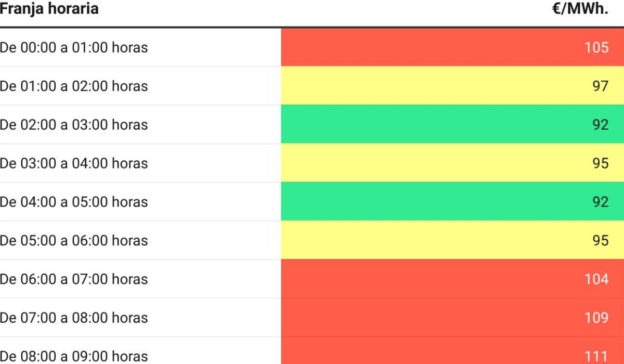Click the 'De 02:00 a 03:00 horas' row label
The image size is (624, 364).
tap(74, 125)
